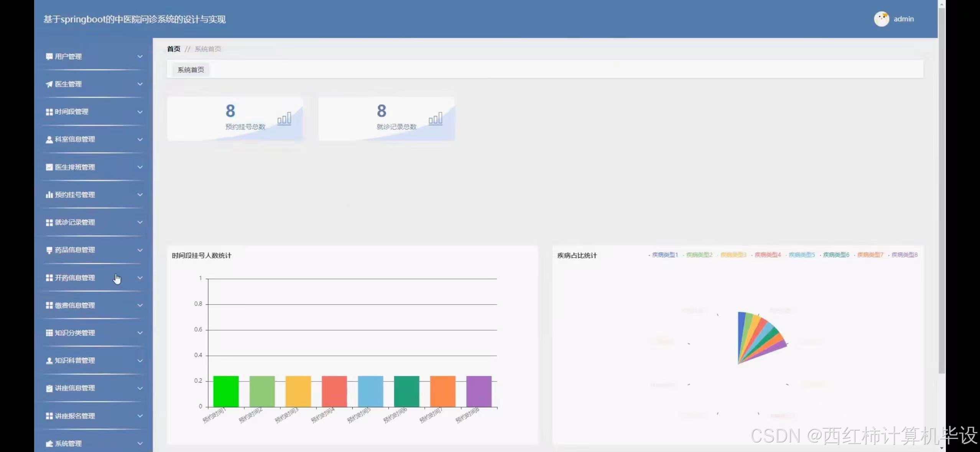Expand the 时间段管理 chevron

[x=140, y=112]
